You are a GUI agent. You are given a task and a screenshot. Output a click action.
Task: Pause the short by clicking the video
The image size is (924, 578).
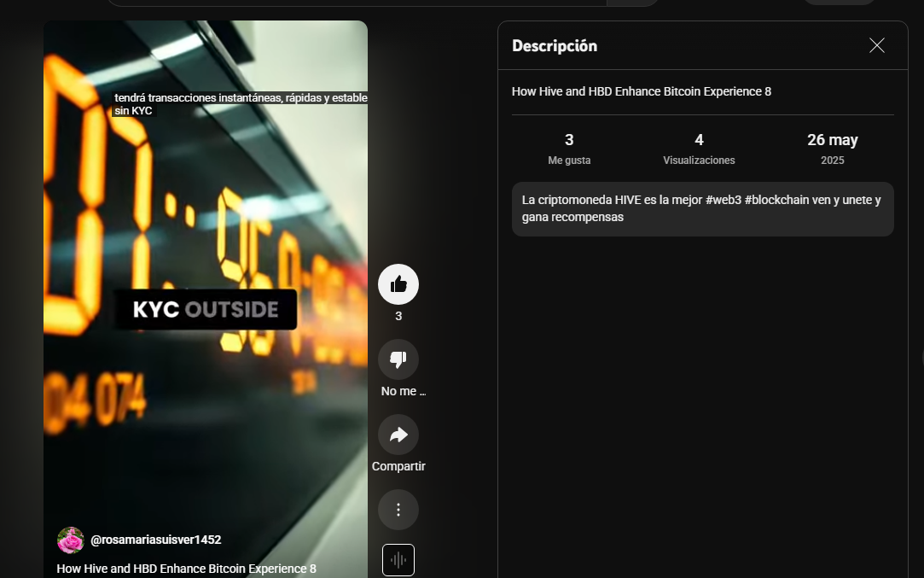point(206,225)
